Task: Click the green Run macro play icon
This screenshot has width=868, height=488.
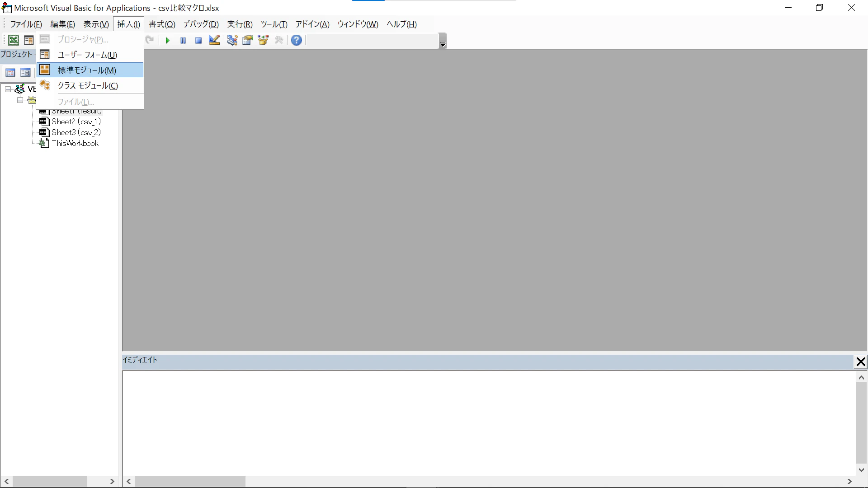Action: 167,41
